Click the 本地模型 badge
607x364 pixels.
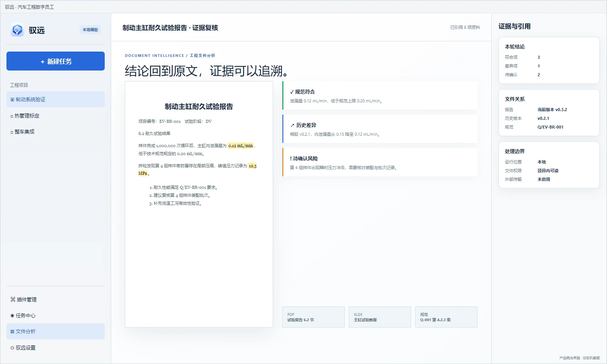click(90, 30)
